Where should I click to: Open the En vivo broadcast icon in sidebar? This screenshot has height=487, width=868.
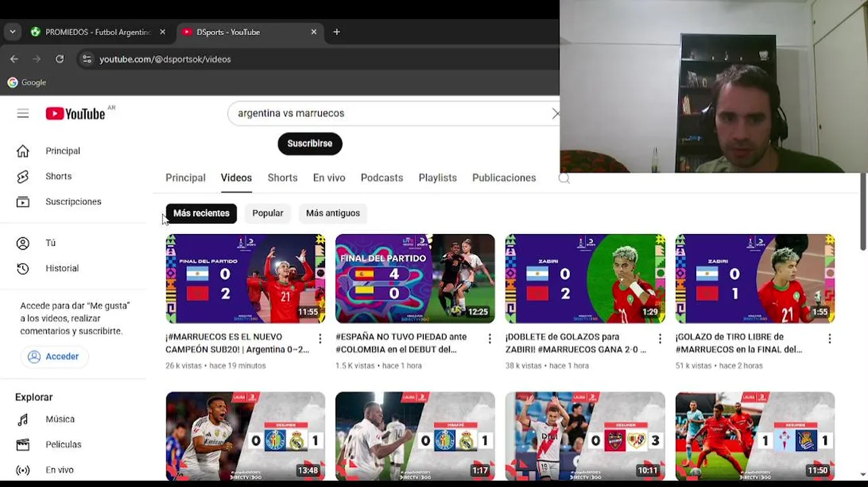coord(23,470)
